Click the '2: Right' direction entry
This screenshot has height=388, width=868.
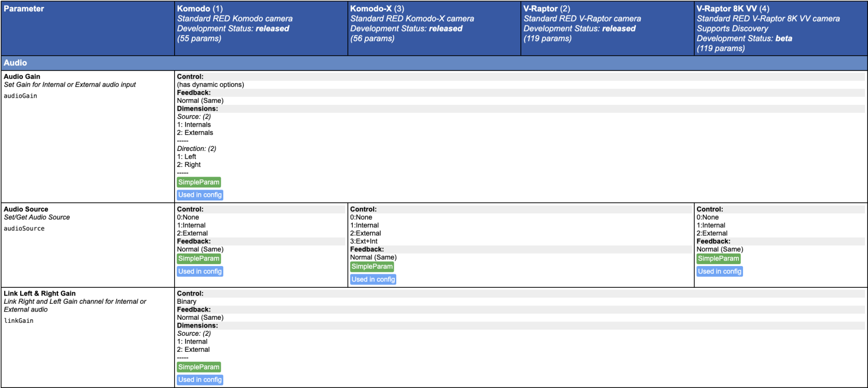[189, 165]
